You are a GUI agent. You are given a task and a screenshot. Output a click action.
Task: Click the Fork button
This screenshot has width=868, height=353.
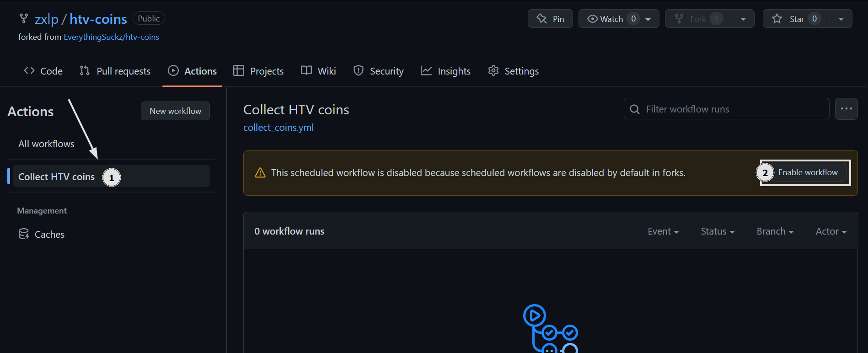[698, 19]
